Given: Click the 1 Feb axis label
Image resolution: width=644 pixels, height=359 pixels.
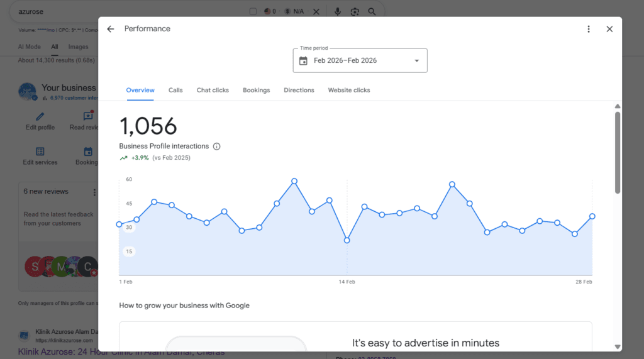Looking at the screenshot, I should [126, 282].
